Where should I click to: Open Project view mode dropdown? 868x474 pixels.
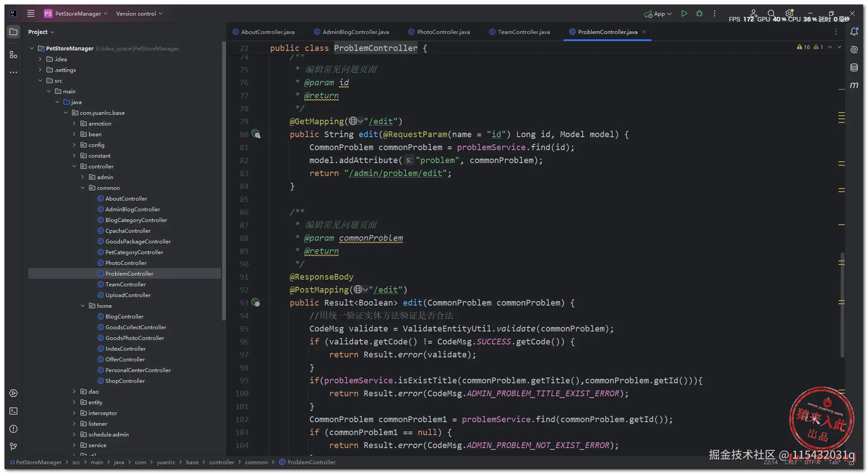point(41,32)
